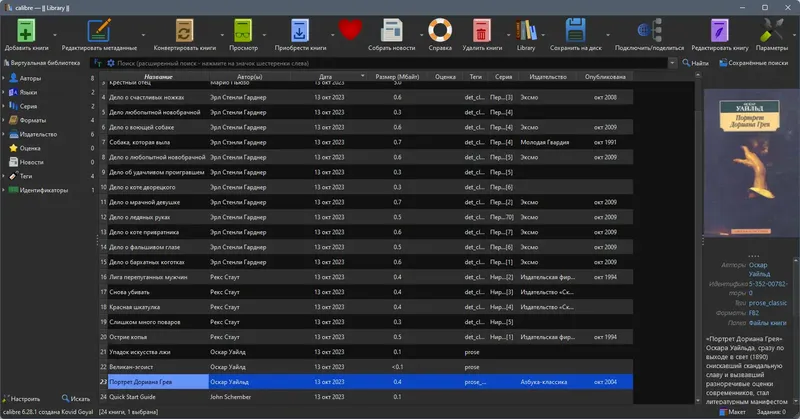
Task: Launch the Convert books tool
Action: pyautogui.click(x=185, y=31)
